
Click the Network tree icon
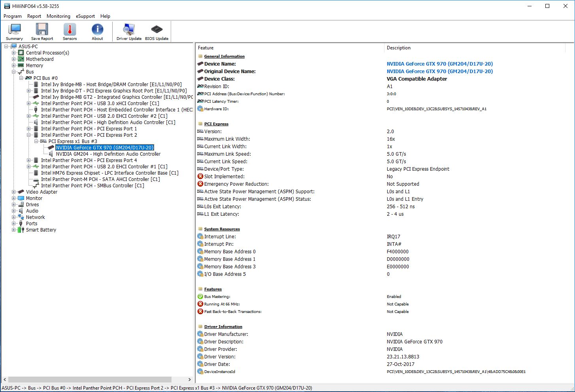21,217
